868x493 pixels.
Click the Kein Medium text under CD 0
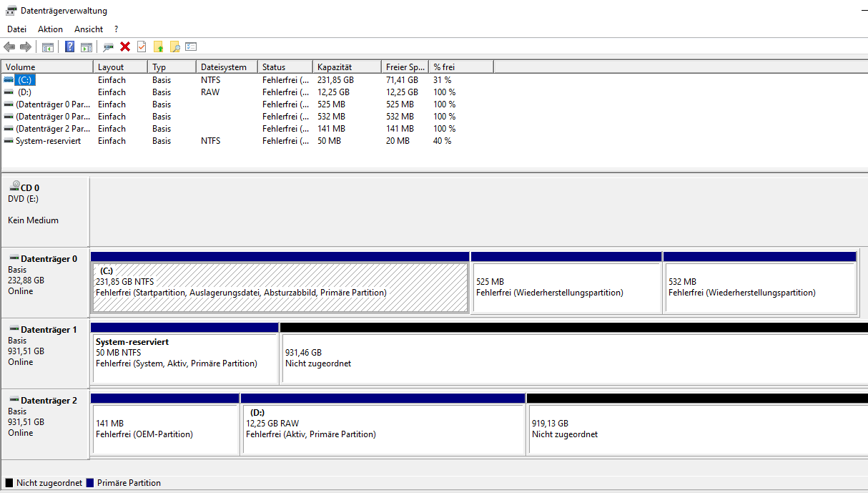coord(34,220)
